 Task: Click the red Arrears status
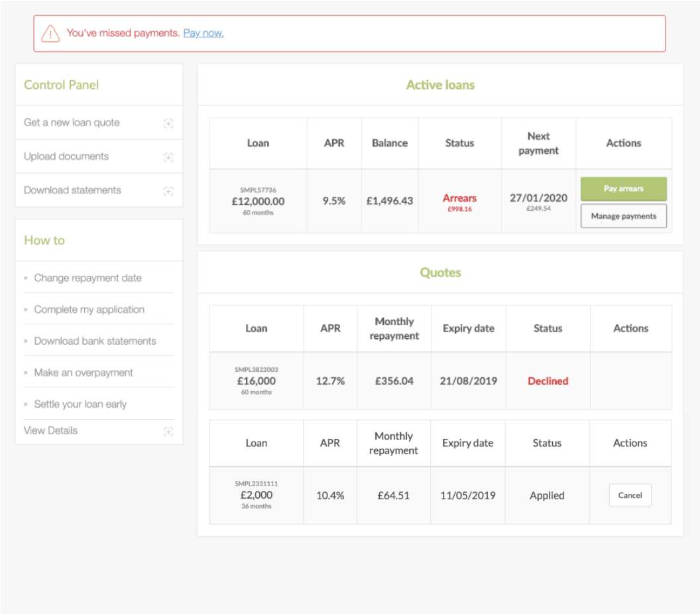459,198
